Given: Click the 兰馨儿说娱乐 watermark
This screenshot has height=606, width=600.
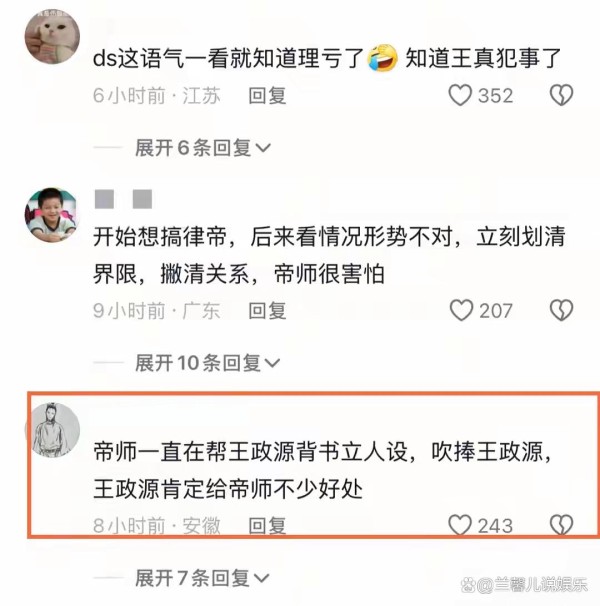Looking at the screenshot, I should pyautogui.click(x=524, y=585).
